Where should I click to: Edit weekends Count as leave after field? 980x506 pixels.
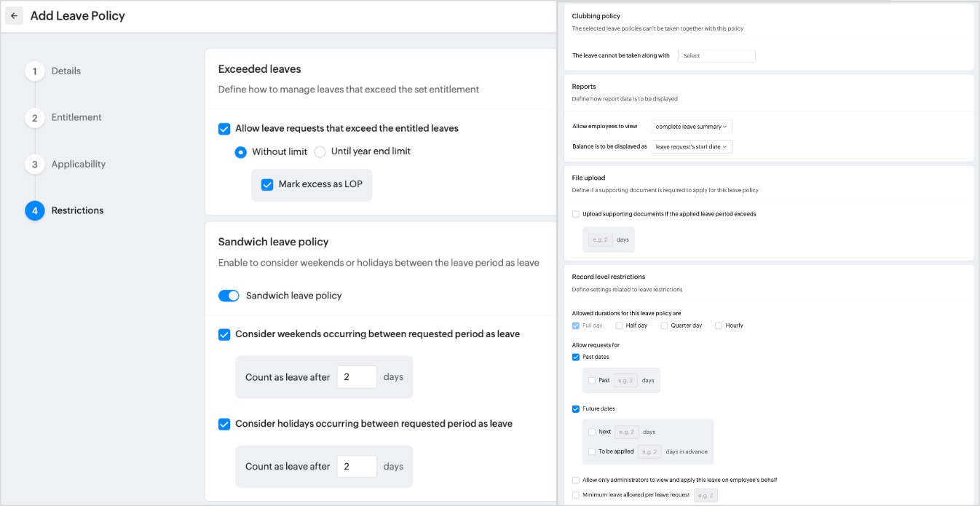point(357,377)
